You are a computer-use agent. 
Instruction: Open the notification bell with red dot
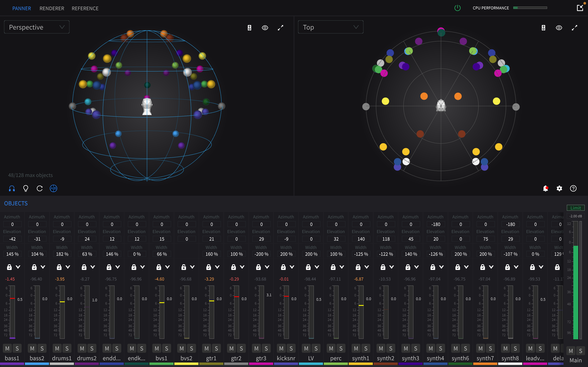click(x=546, y=188)
